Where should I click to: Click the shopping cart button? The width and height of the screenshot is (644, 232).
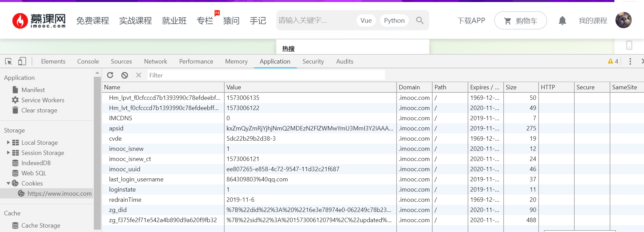521,21
